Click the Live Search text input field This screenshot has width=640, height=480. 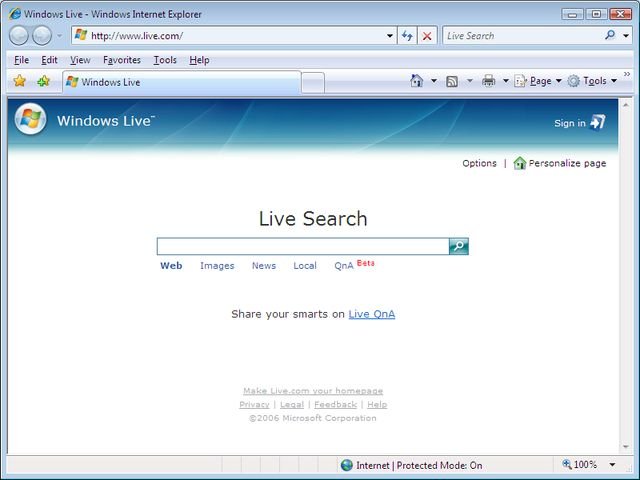[302, 246]
